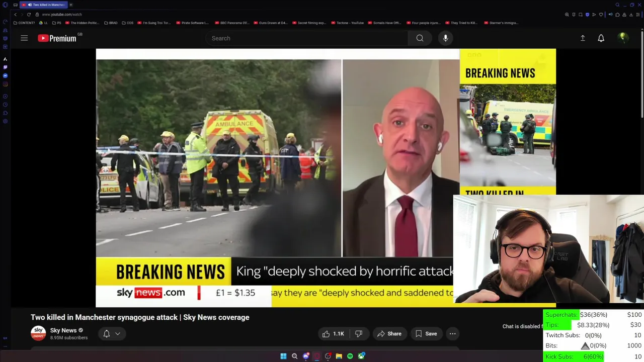Click the toolbar snapshot icon
This screenshot has width=644, height=362.
(581, 15)
